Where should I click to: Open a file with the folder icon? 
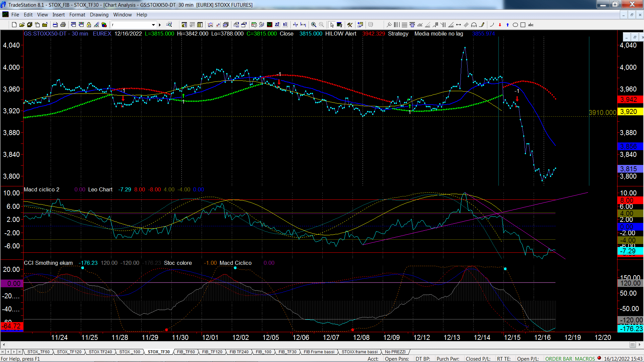pyautogui.click(x=22, y=25)
